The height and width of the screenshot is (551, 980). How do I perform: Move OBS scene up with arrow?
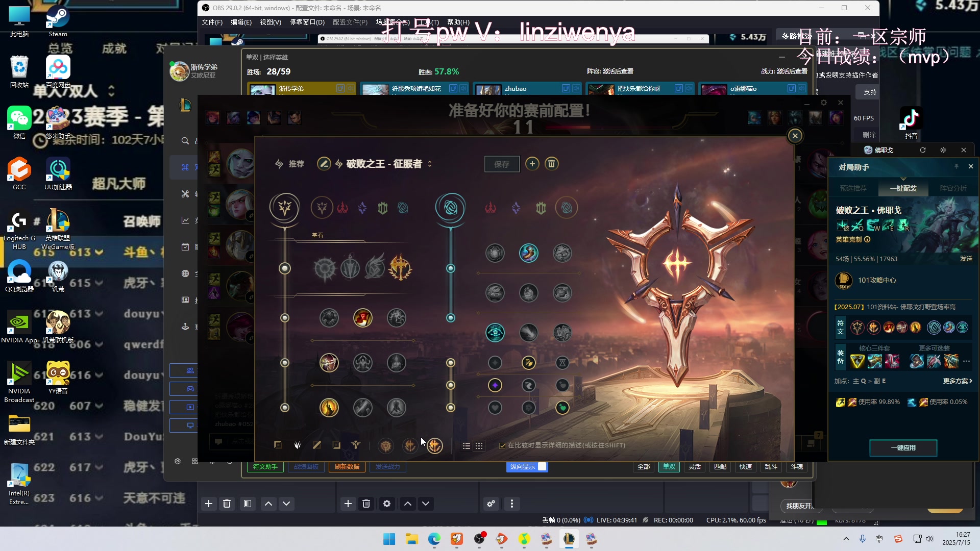[x=268, y=504]
